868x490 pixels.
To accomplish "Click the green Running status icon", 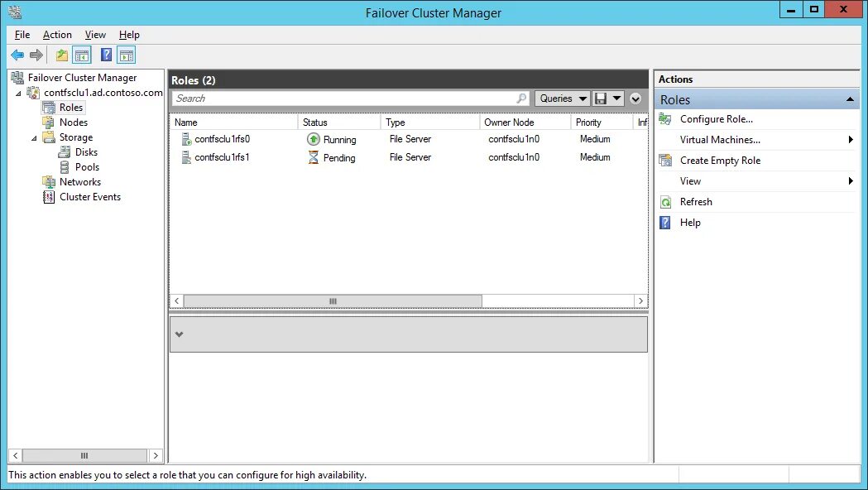I will coord(314,139).
